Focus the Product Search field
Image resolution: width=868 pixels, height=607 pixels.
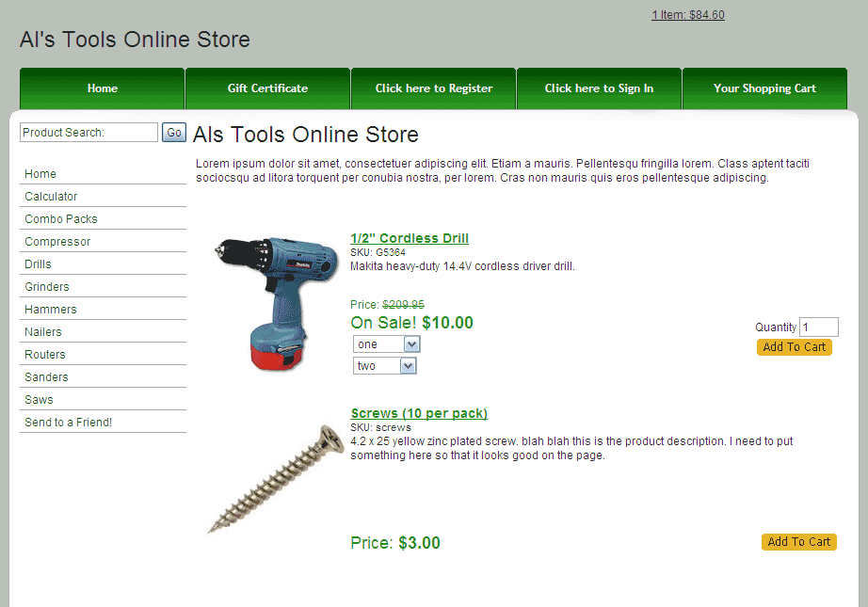coord(89,133)
